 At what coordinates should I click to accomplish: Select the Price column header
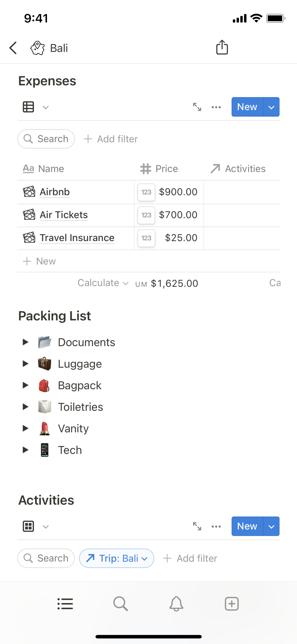(159, 169)
